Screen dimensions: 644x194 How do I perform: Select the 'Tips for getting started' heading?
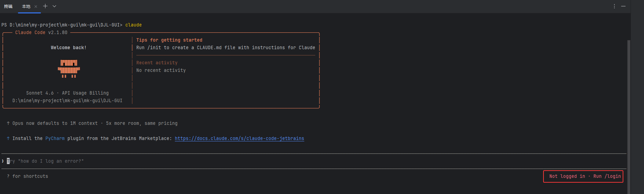[x=169, y=40]
